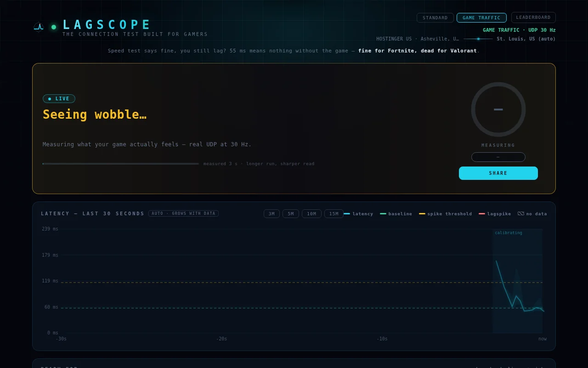Click the measurement progress bar
The height and width of the screenshot is (368, 588).
121,164
